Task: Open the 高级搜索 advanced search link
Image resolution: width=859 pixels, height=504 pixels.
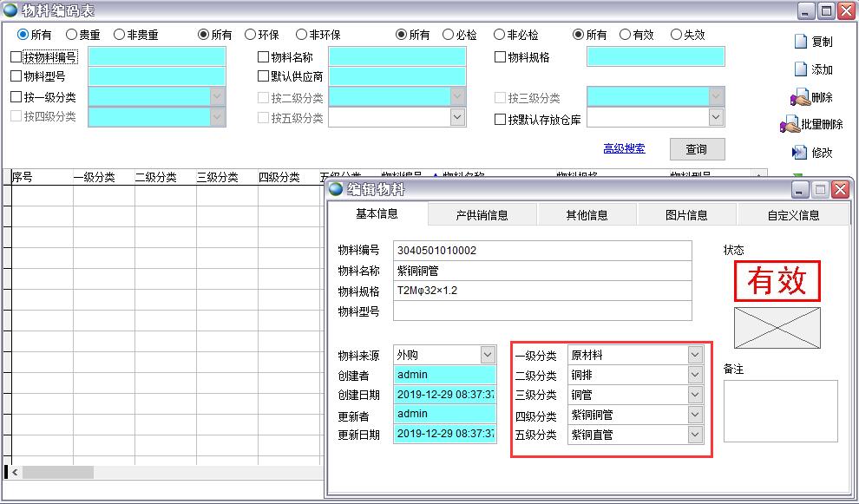Action: (x=624, y=149)
